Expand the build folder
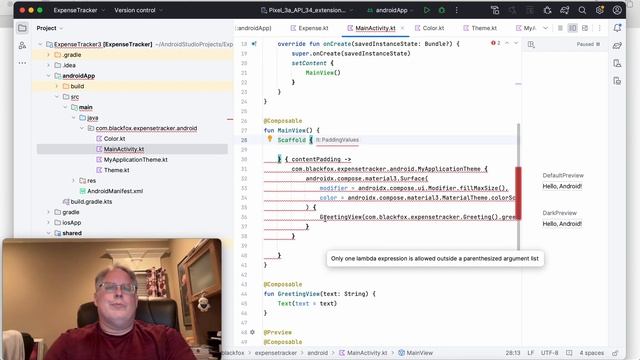The height and width of the screenshot is (360, 640). 57,86
